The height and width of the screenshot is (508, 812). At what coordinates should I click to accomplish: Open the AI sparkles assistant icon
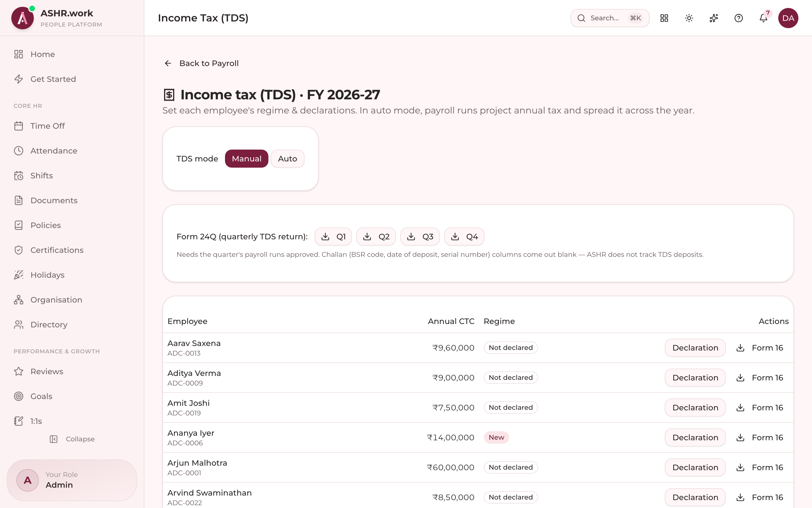[x=714, y=18]
